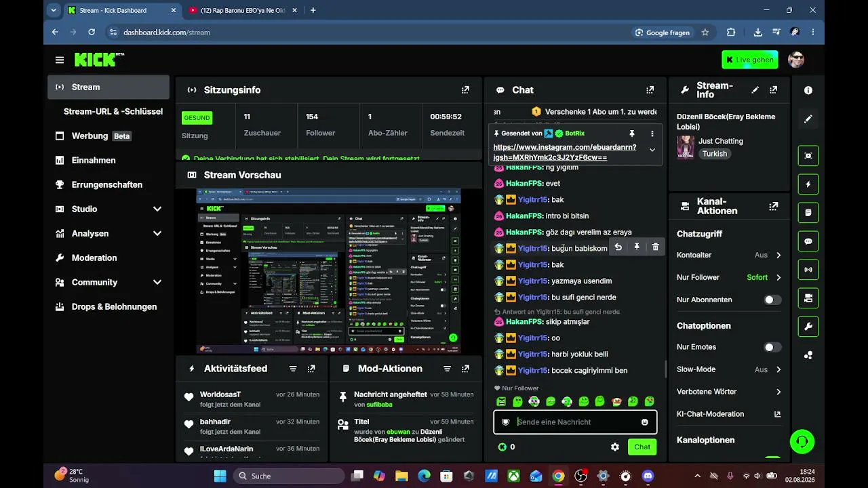Open Discord from the taskbar
This screenshot has height=488, width=868.
tap(648, 476)
